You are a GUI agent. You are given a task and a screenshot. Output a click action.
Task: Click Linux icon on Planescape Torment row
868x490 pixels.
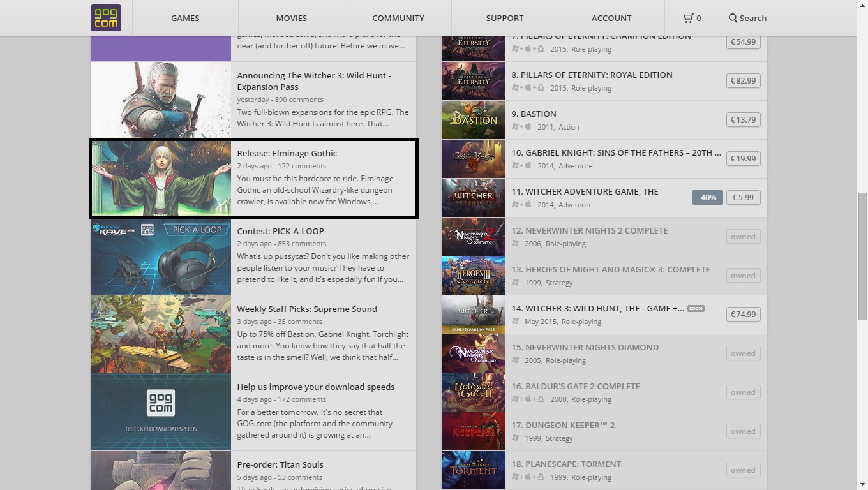tap(541, 477)
